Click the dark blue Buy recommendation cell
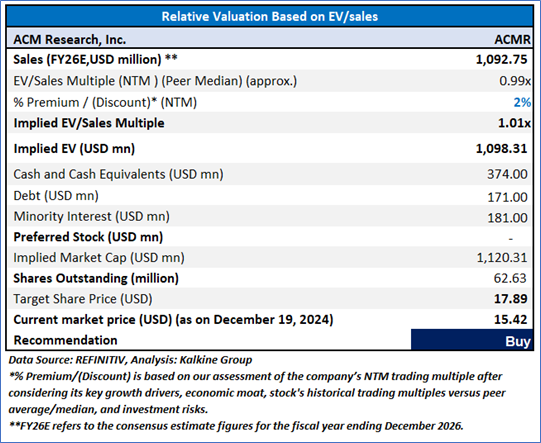Viewport: 541px width, 443px height. click(472, 340)
